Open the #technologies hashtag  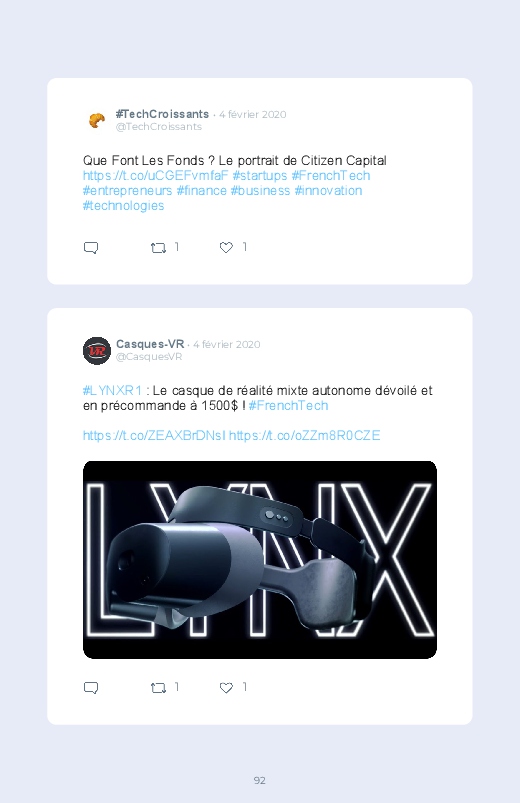(x=123, y=206)
